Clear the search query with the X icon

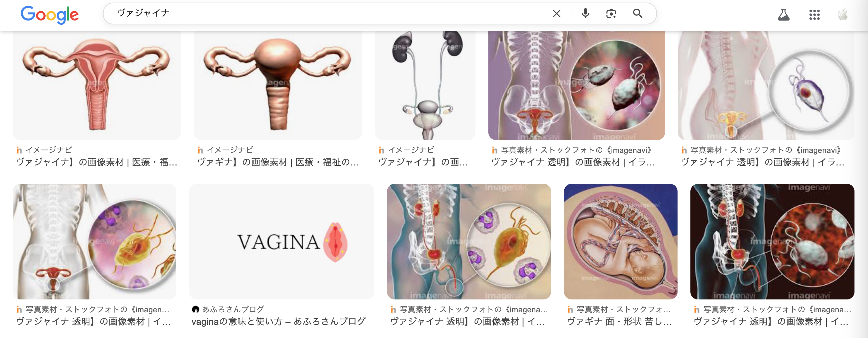tap(556, 13)
